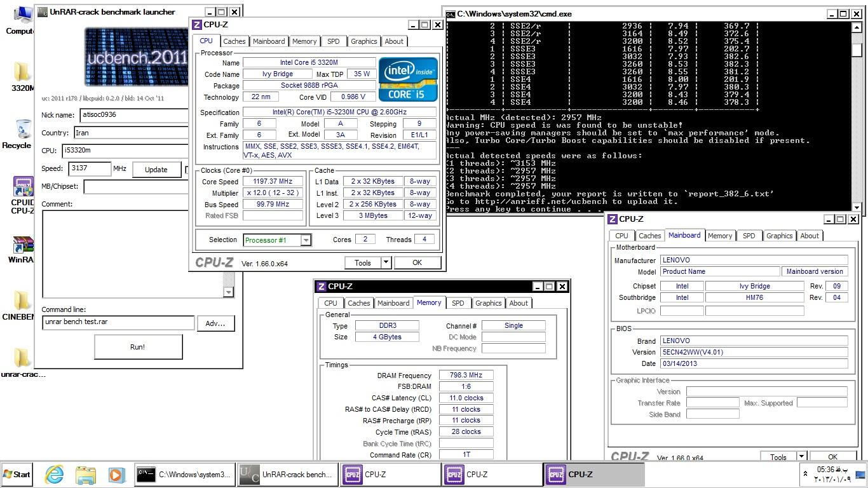
Task: Click cmd window scroll-down arrow
Action: point(857,207)
